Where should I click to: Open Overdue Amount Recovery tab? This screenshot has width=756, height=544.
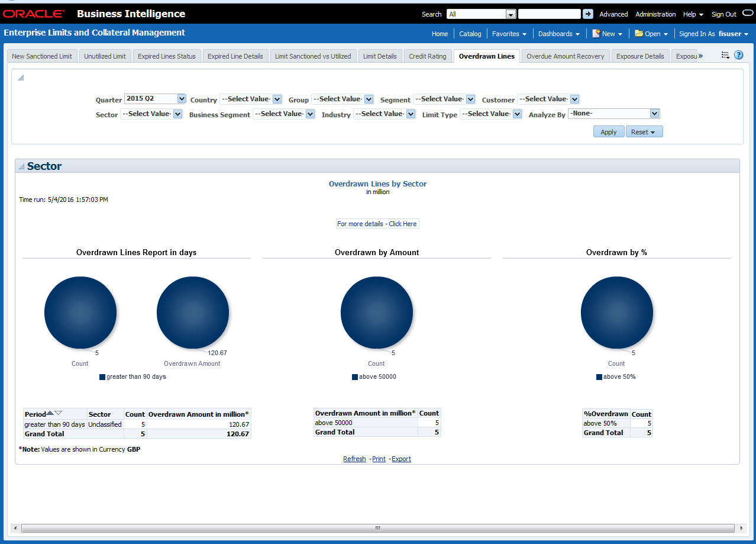(566, 56)
